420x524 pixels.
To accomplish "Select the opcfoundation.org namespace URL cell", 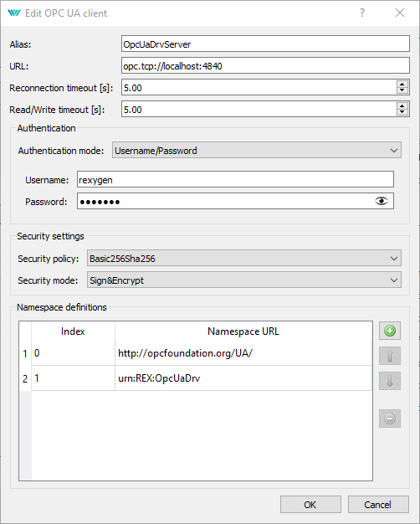I will coord(243,353).
